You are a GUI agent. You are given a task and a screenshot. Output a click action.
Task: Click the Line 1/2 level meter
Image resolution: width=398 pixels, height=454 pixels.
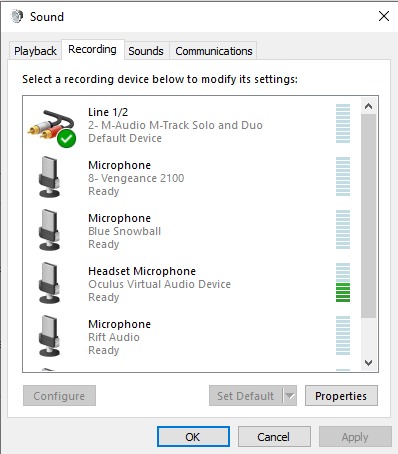click(x=343, y=123)
